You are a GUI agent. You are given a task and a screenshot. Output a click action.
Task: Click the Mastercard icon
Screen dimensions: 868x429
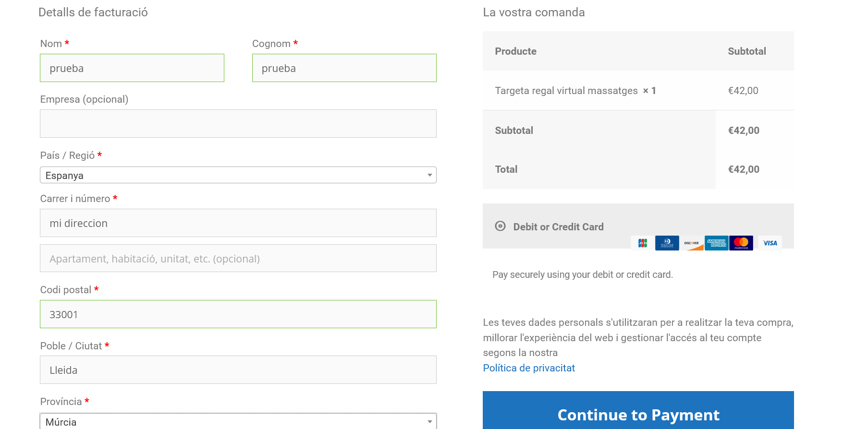(x=741, y=243)
